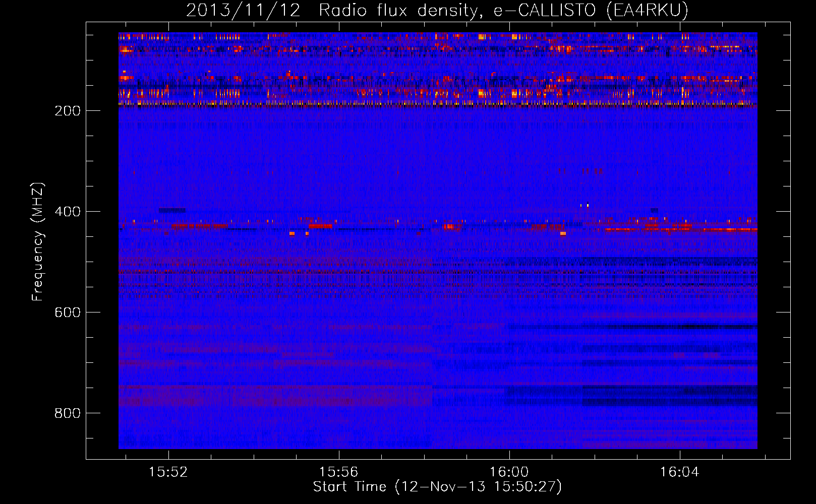816x504 pixels.
Task: Click the 200 frequency tick label
Action: click(x=67, y=111)
